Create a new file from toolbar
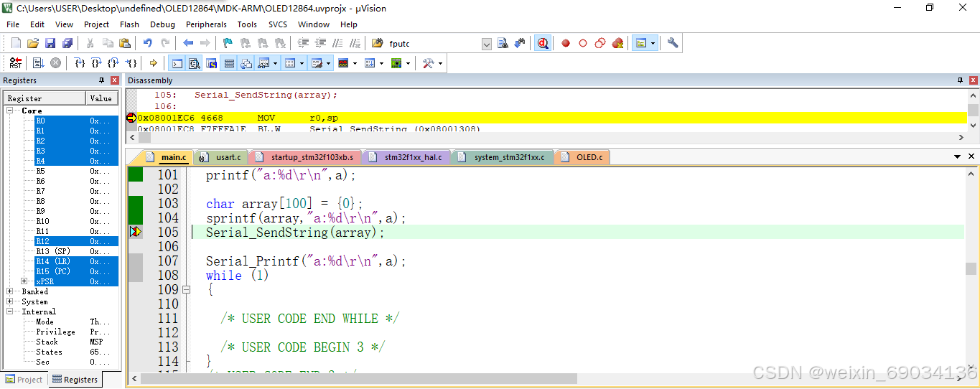The width and height of the screenshot is (980, 389). 16,43
